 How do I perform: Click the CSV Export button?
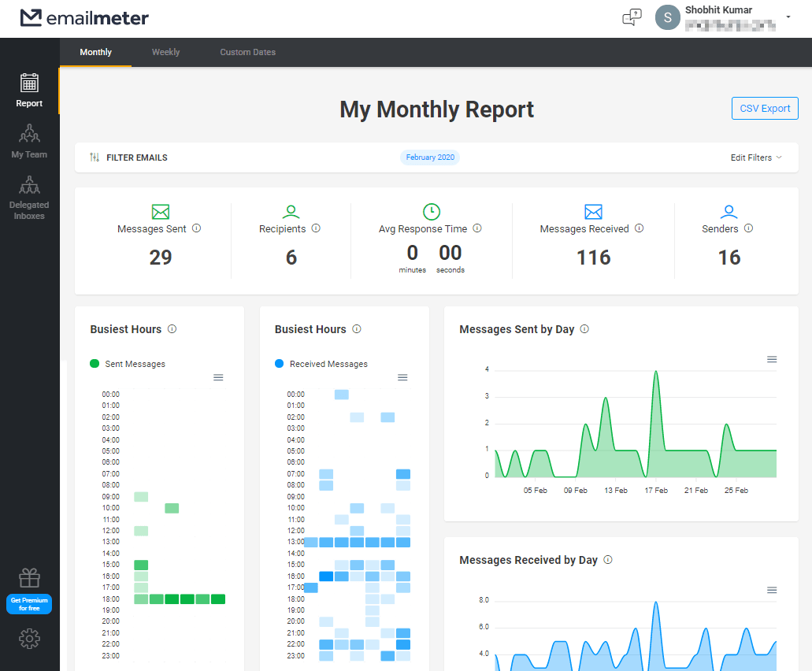click(764, 109)
